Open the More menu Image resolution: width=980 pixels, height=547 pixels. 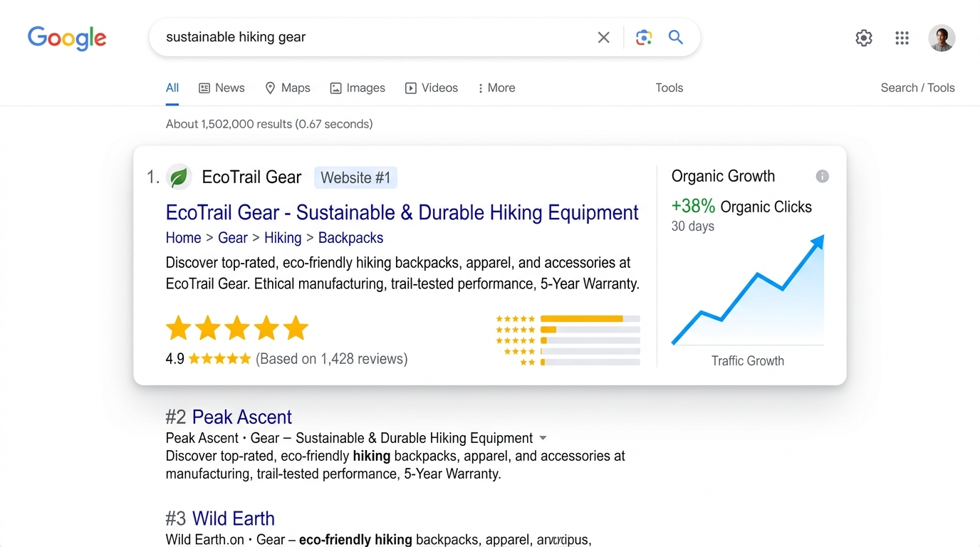(x=496, y=88)
